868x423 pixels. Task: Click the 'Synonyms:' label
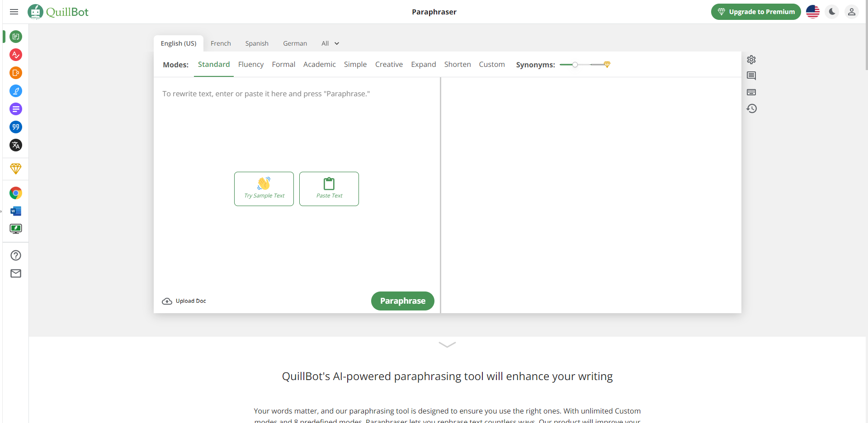[x=535, y=65]
